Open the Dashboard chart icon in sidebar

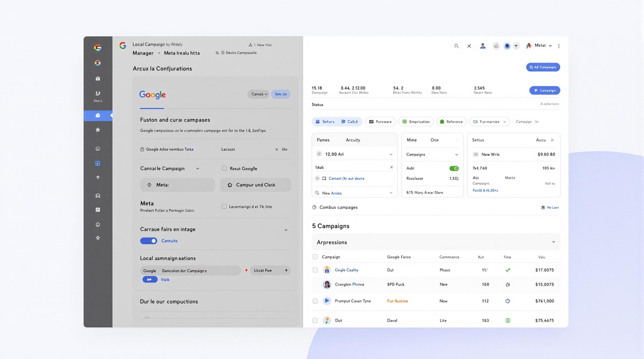pos(98,94)
